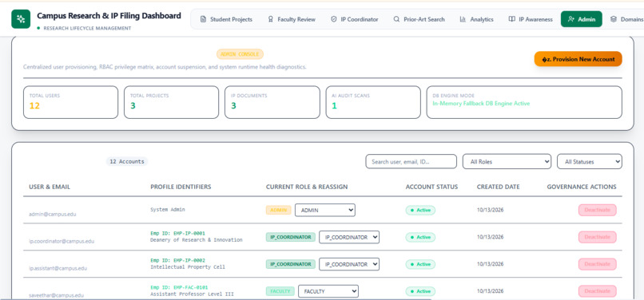Click the System Admin profile text
This screenshot has height=300, width=644.
168,209
